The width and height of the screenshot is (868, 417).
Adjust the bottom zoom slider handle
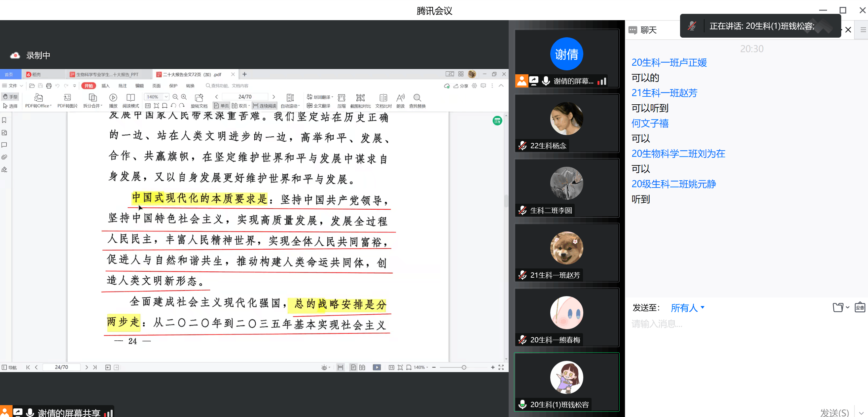464,367
